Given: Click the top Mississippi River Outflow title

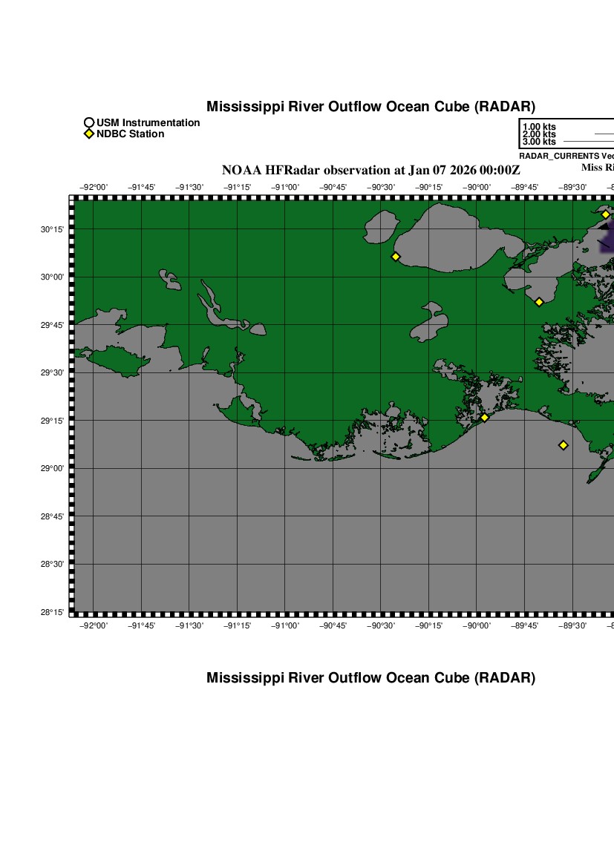Looking at the screenshot, I should [370, 107].
